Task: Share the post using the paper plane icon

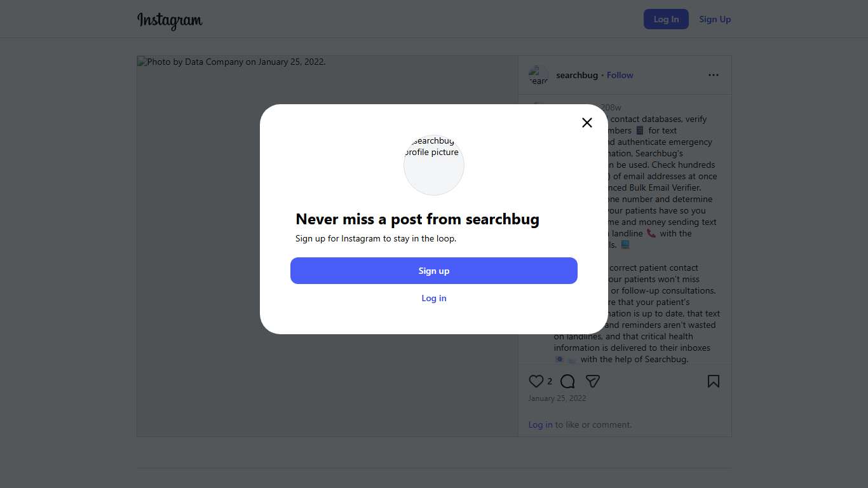Action: coord(593,381)
